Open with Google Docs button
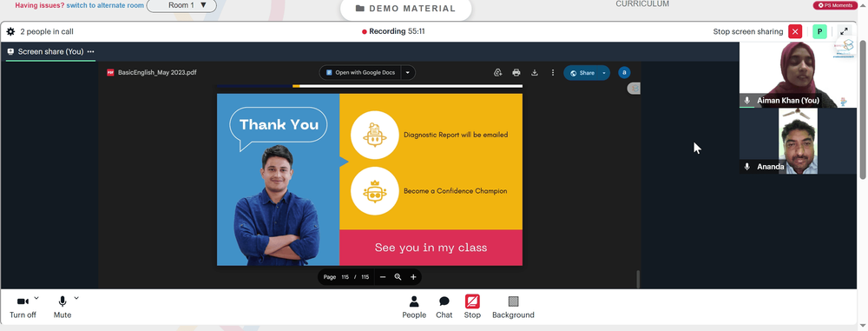This screenshot has height=331, width=868. pos(360,73)
